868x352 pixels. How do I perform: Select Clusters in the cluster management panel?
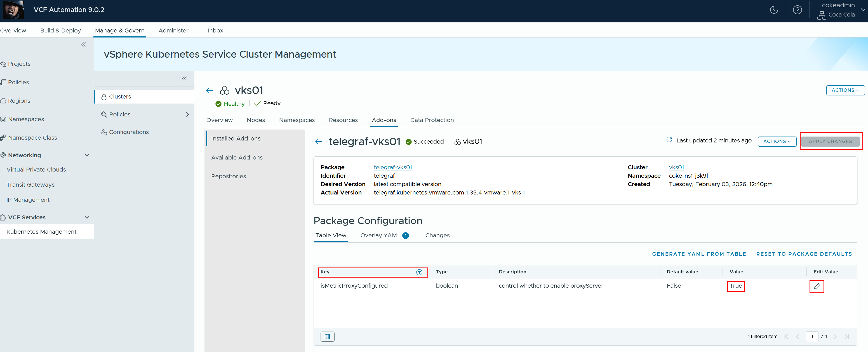pos(120,97)
